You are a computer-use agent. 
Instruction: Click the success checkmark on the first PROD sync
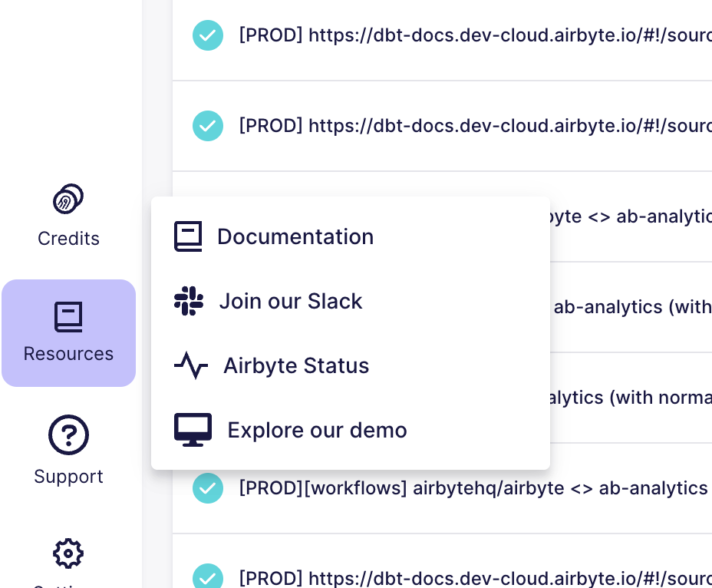coord(207,35)
